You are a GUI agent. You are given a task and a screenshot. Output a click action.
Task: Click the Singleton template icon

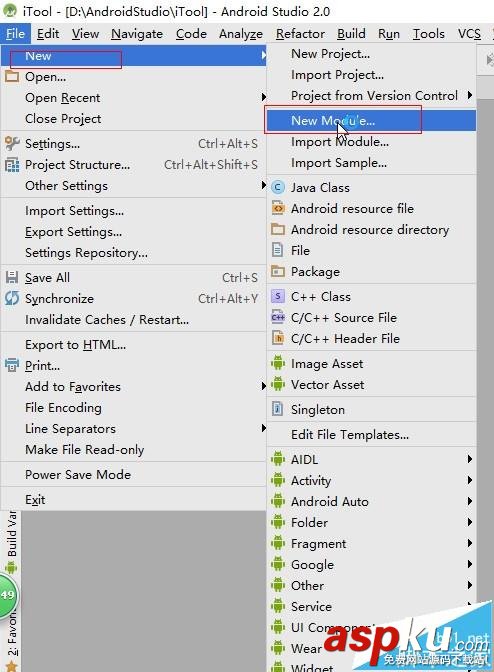(x=278, y=409)
